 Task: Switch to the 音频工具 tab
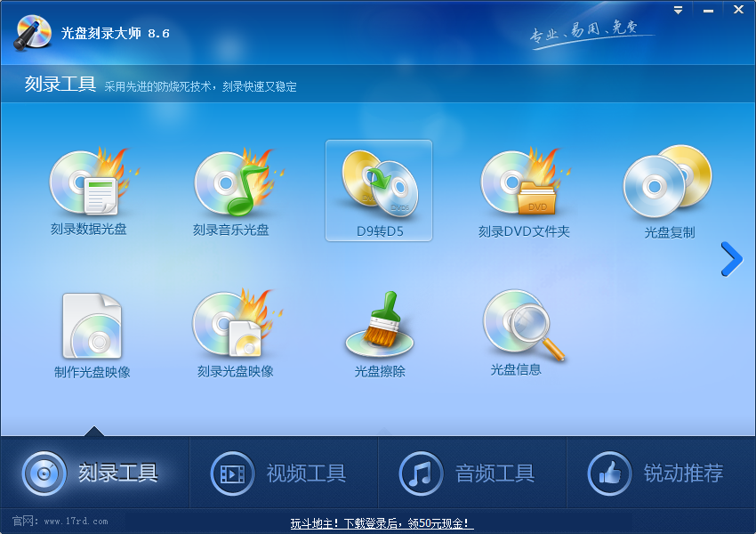472,473
